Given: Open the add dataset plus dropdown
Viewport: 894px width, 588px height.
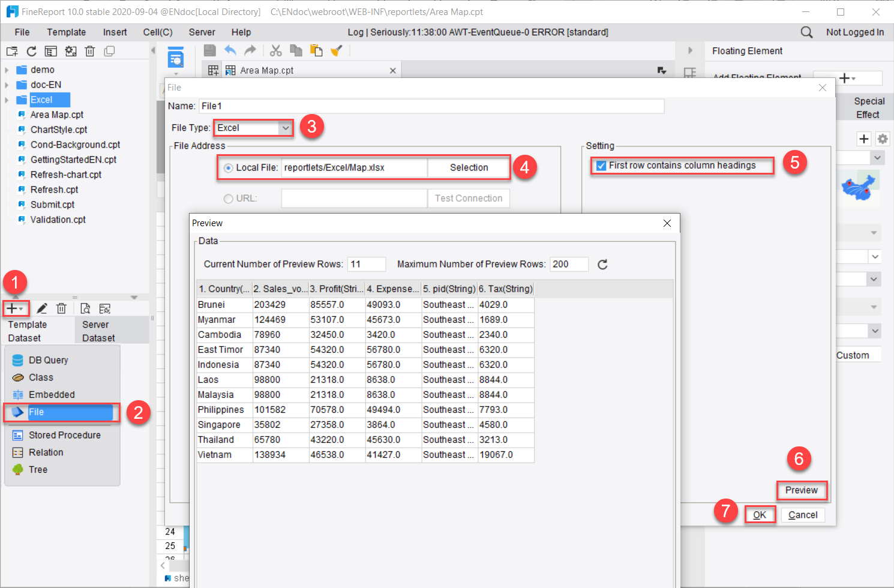Looking at the screenshot, I should 16,308.
